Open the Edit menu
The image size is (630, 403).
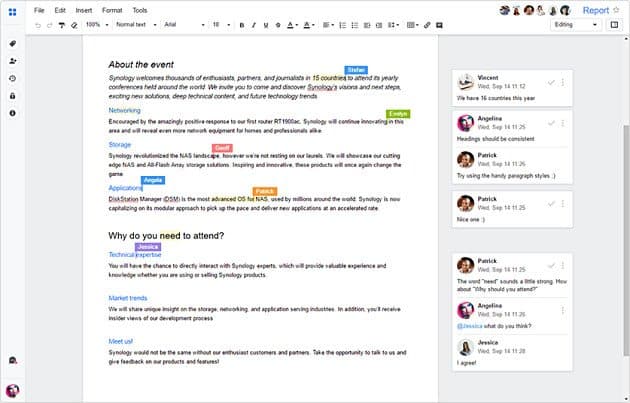click(x=60, y=10)
